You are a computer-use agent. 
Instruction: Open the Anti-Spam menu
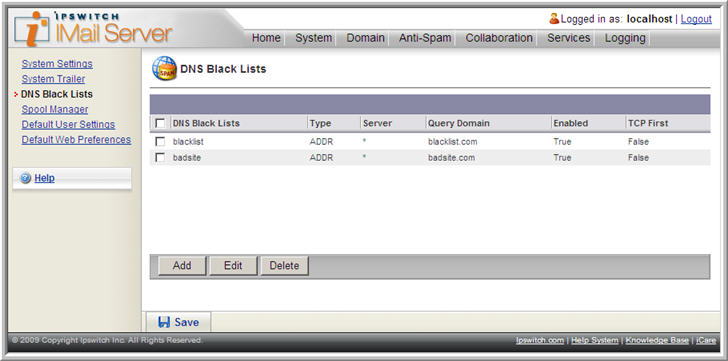(425, 38)
